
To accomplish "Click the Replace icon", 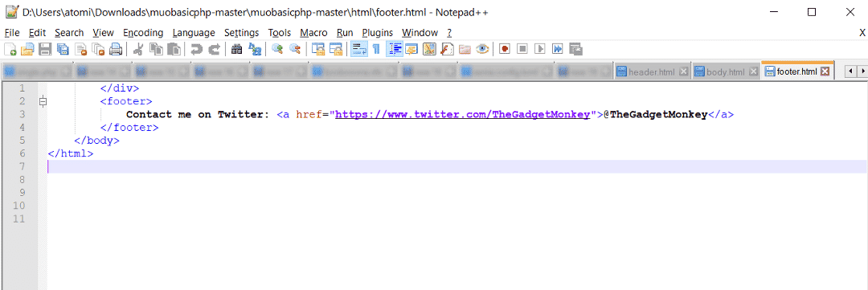I will 255,49.
